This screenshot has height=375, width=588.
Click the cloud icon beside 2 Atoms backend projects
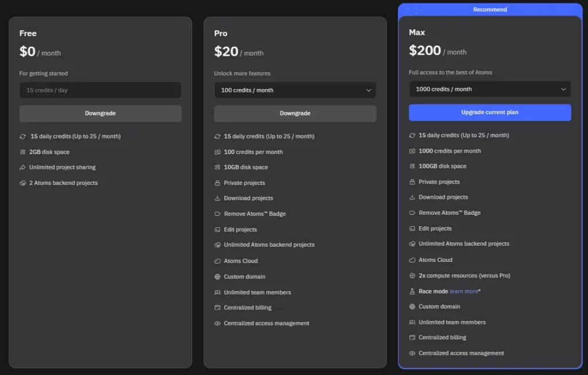pos(22,183)
